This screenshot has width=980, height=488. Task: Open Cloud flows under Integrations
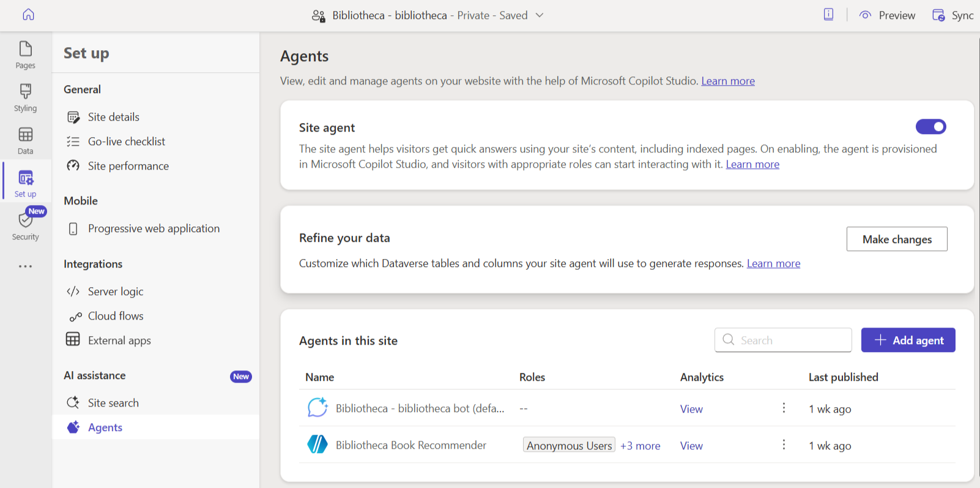[116, 316]
